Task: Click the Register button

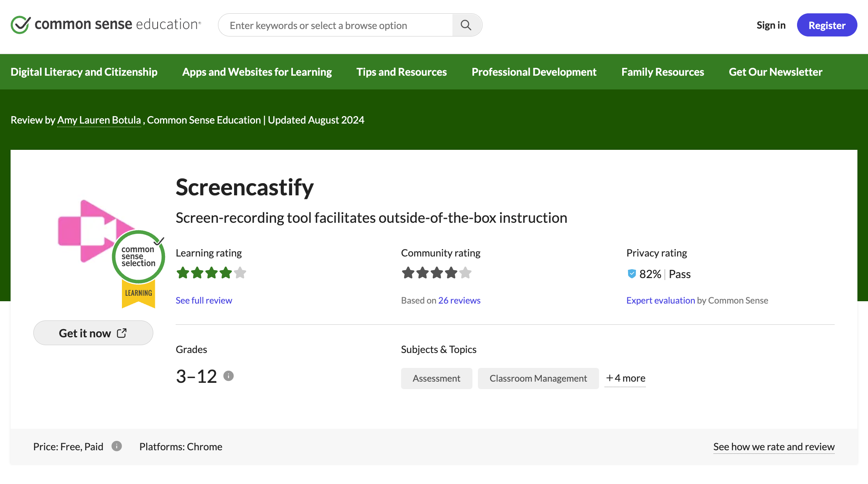Action: tap(827, 25)
